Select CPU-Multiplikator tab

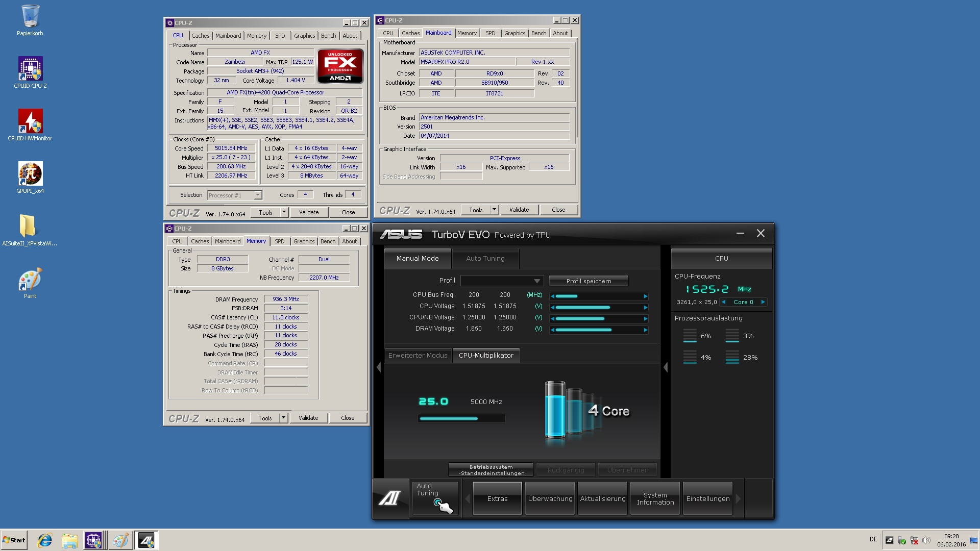click(x=486, y=356)
